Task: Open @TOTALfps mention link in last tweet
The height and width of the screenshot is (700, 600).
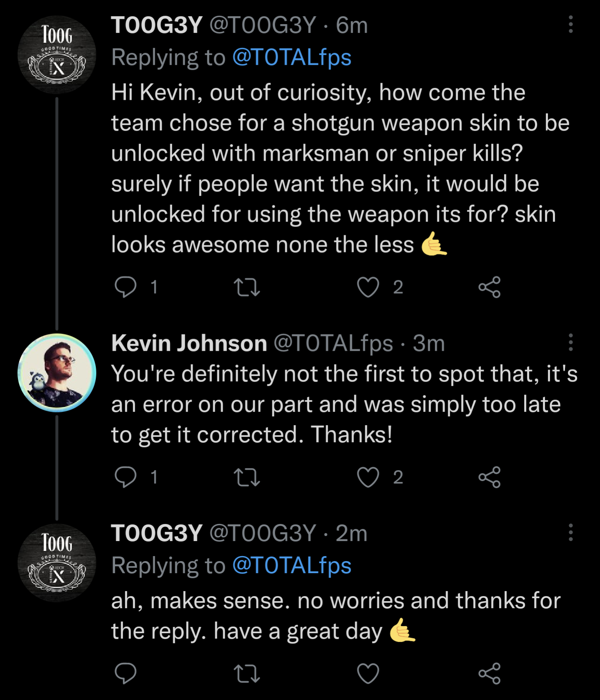Action: point(292,565)
